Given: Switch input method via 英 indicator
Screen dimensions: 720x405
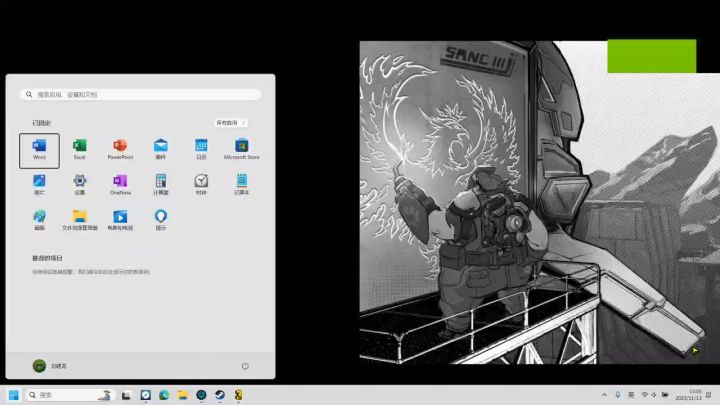Looking at the screenshot, I should coord(631,395).
